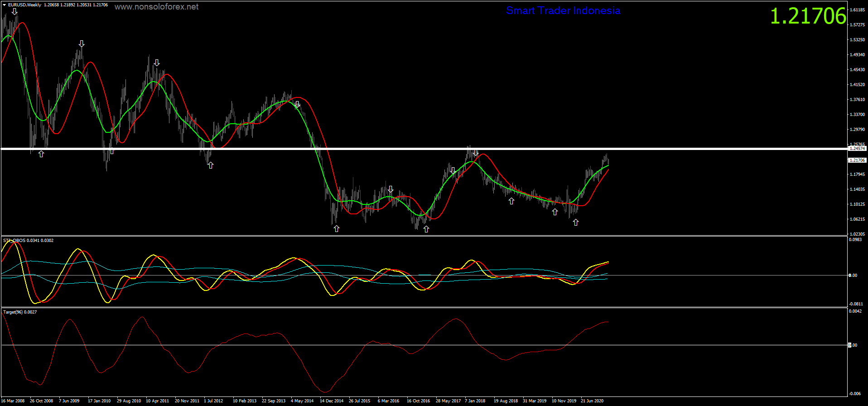Image resolution: width=868 pixels, height=406 pixels.
Task: Click the 1.10125 price scale label
Action: (858, 204)
